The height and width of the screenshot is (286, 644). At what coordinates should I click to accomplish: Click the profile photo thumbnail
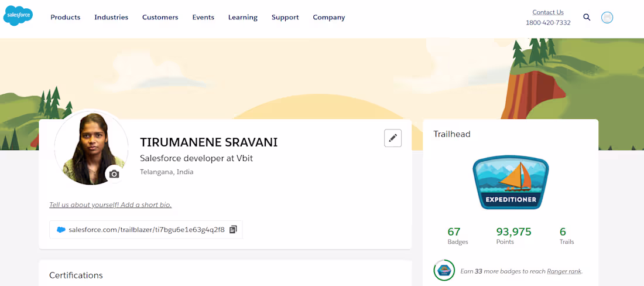pyautogui.click(x=91, y=148)
